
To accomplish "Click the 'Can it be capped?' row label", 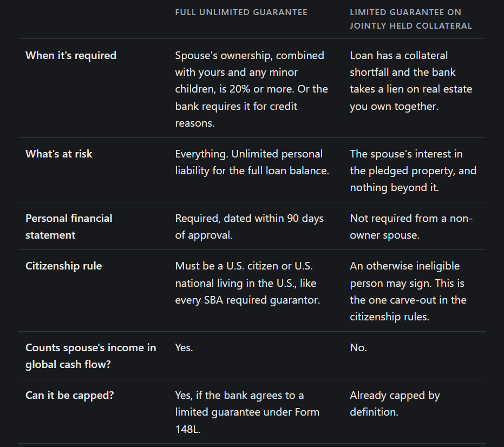I will pyautogui.click(x=70, y=395).
